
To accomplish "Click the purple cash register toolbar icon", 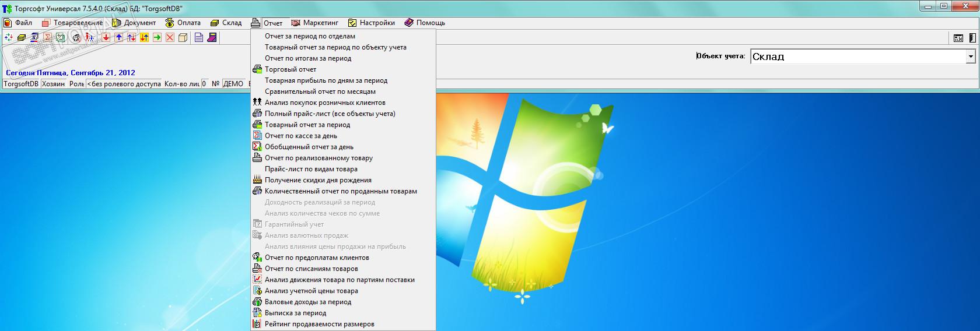I will coord(212,37).
